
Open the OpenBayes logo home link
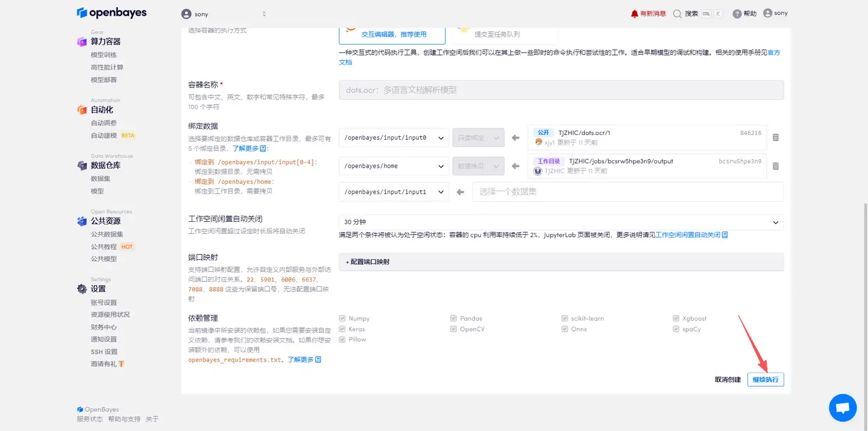tap(112, 13)
